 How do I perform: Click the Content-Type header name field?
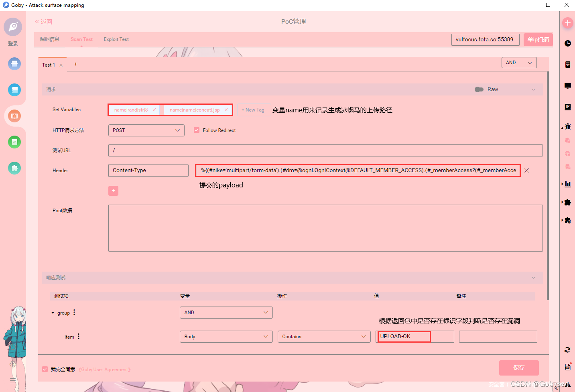(x=148, y=171)
